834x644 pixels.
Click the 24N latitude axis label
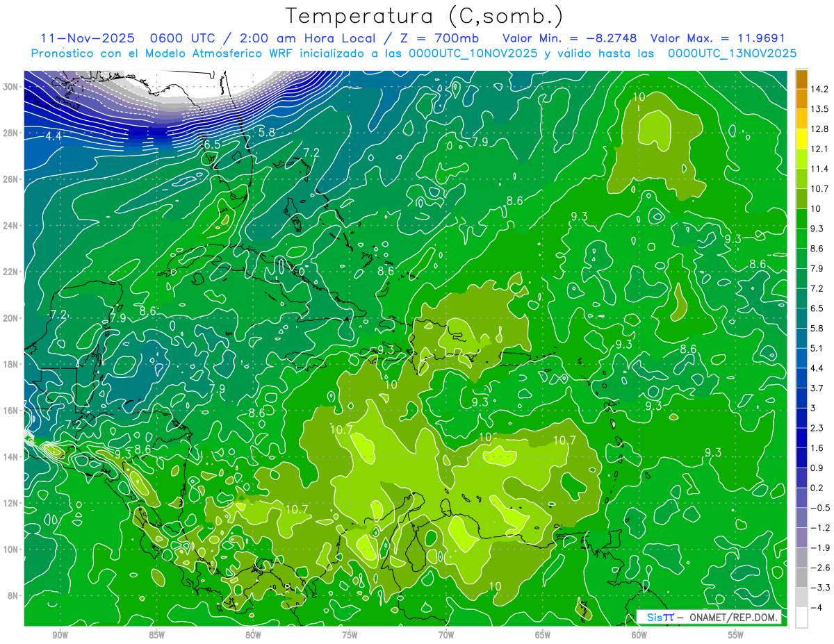11,225
